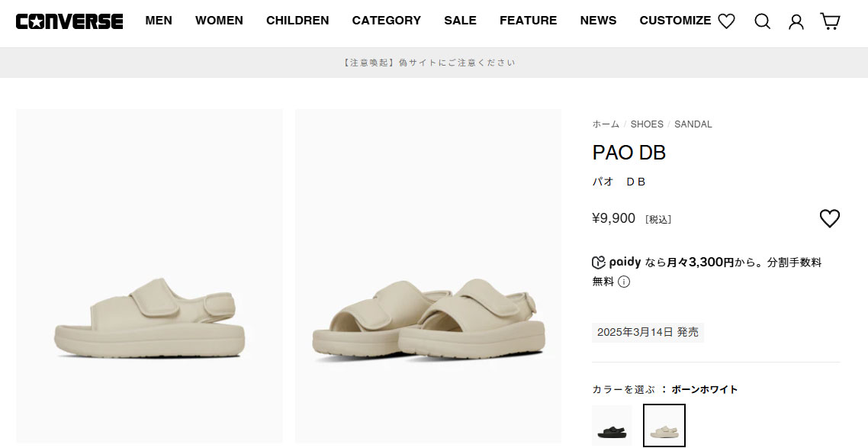Image resolution: width=868 pixels, height=448 pixels.
Task: Open the wishlist heart icon in header
Action: (x=726, y=21)
